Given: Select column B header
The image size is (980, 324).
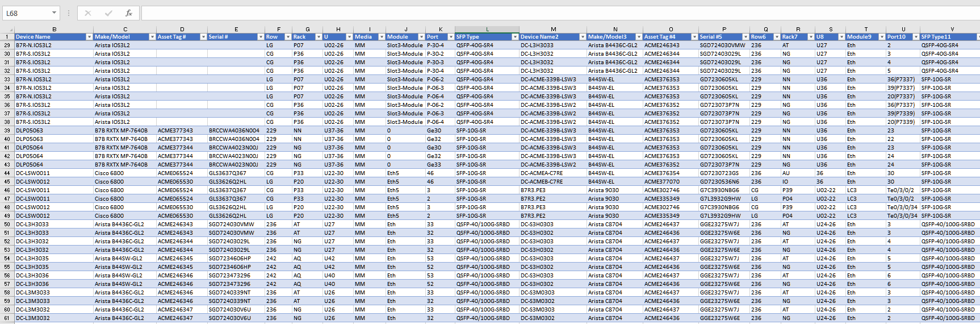Looking at the screenshot, I should [x=54, y=29].
